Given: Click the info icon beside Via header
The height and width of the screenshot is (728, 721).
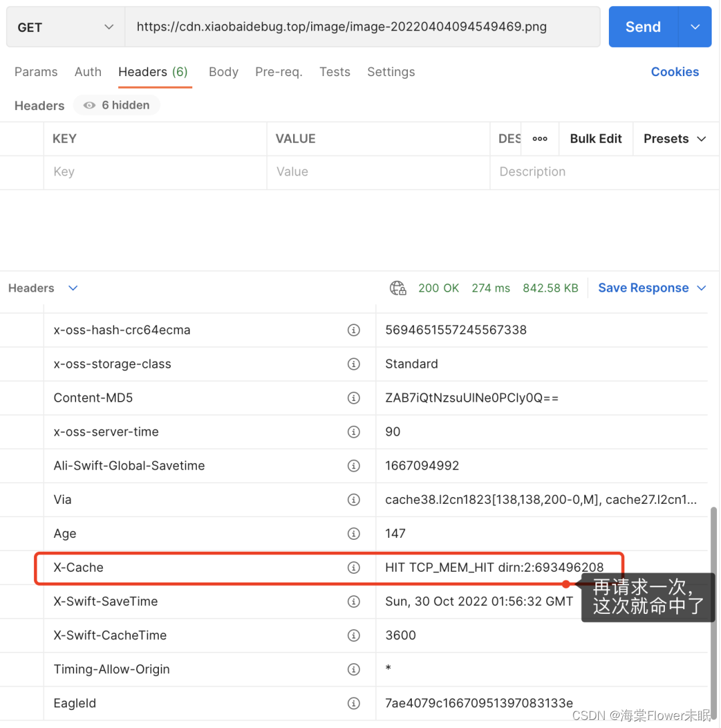Looking at the screenshot, I should (x=354, y=499).
